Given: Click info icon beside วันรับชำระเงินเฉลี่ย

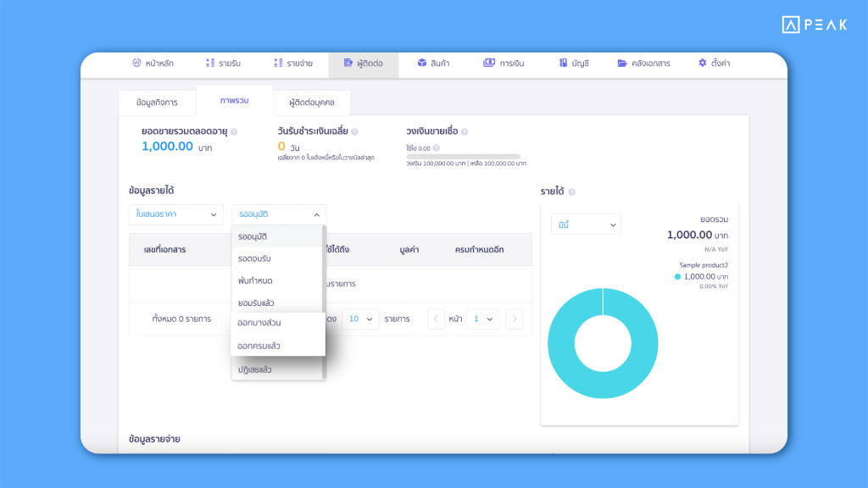Looking at the screenshot, I should point(354,131).
